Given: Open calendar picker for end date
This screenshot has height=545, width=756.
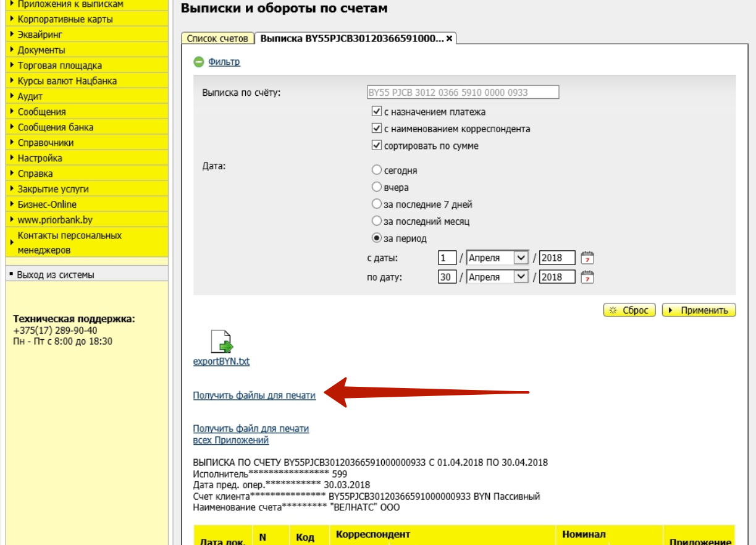Looking at the screenshot, I should point(587,277).
